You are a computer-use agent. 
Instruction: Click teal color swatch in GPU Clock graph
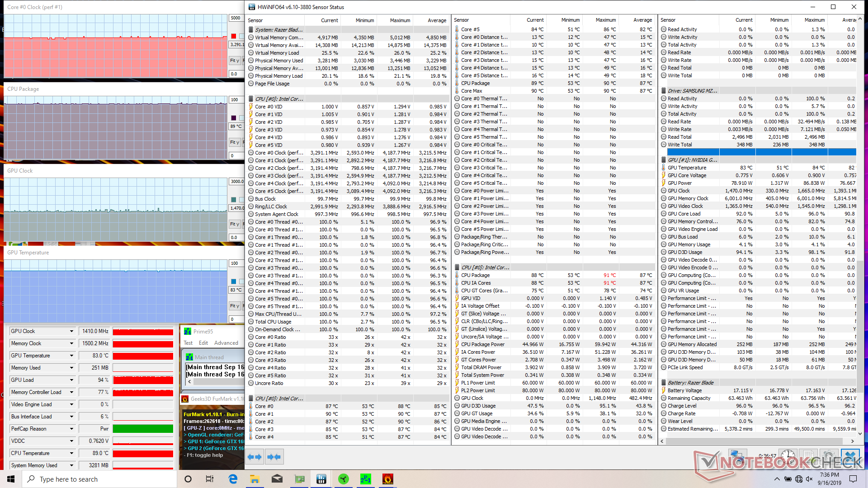pos(234,200)
